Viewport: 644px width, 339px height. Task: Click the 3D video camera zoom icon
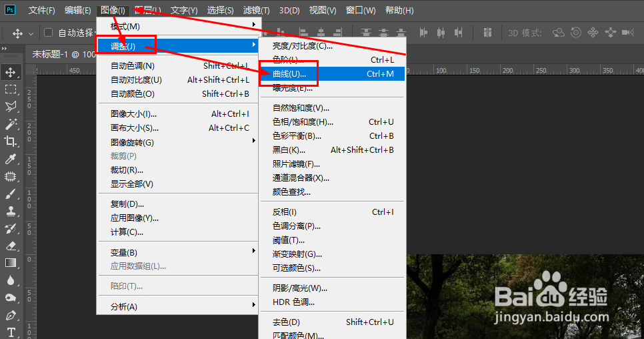click(x=629, y=33)
